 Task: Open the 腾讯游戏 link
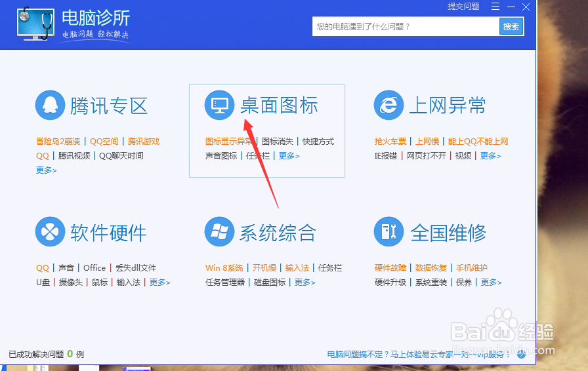tap(144, 142)
